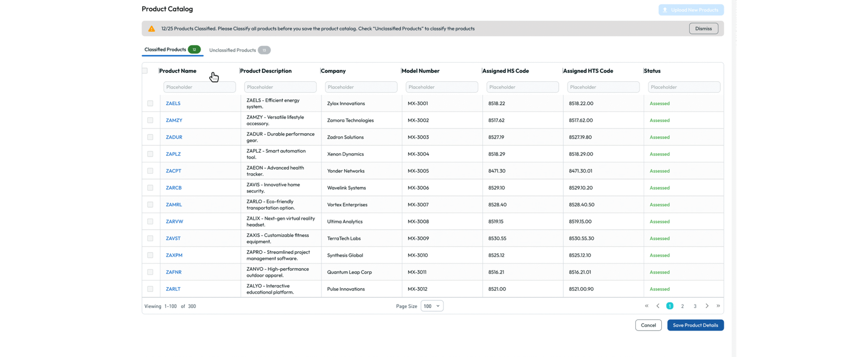Go to the first page using double-left arrows
The height and width of the screenshot is (357, 868).
pyautogui.click(x=646, y=306)
